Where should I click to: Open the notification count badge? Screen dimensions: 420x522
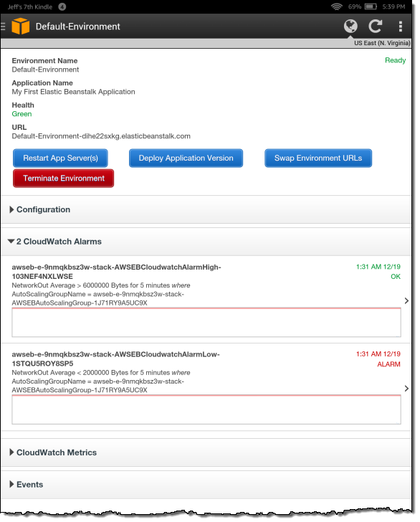[x=62, y=6]
